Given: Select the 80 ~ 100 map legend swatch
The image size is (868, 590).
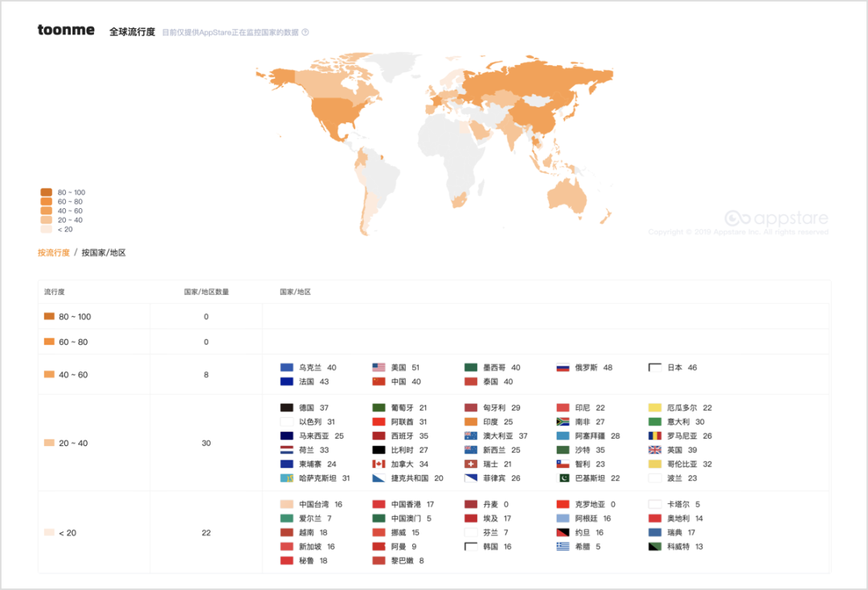Looking at the screenshot, I should coord(47,193).
